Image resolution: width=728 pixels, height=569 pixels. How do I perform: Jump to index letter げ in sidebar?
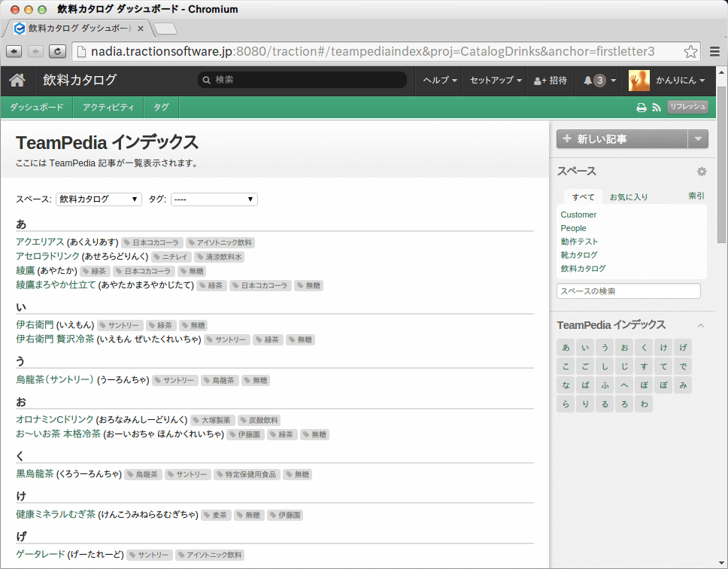point(683,348)
